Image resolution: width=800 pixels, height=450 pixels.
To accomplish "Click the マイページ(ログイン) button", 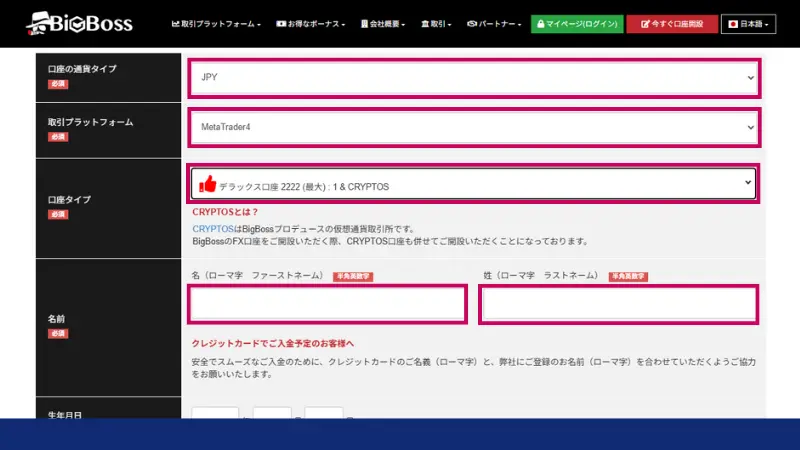I will click(x=575, y=23).
